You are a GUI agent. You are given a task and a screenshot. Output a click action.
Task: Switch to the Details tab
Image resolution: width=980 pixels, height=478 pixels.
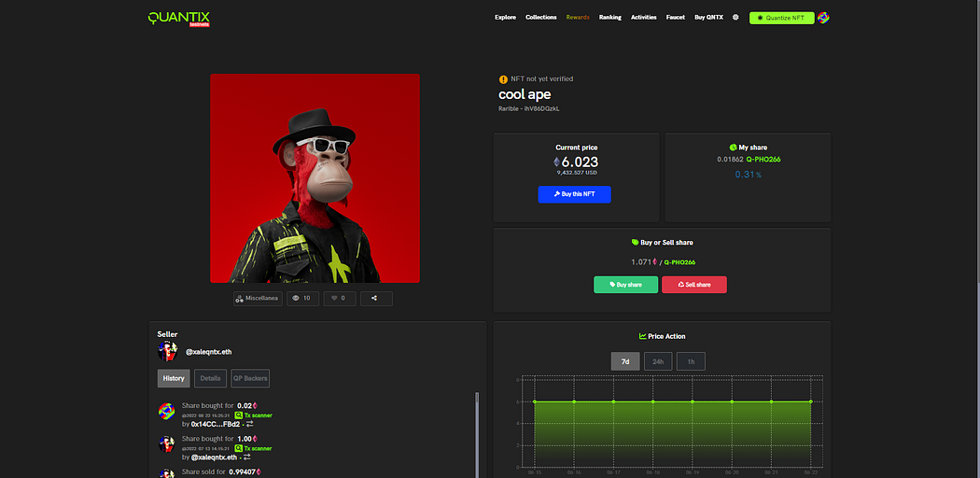pyautogui.click(x=211, y=378)
